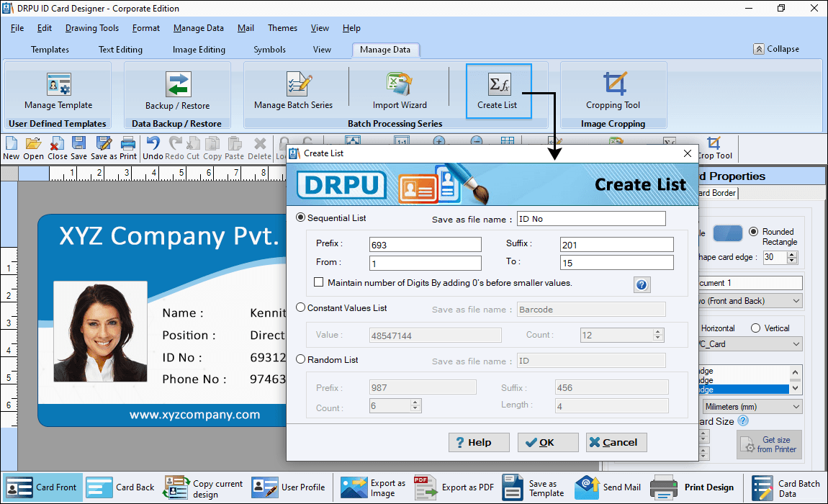The height and width of the screenshot is (504, 828).
Task: Open Manage Batch Series
Action: point(293,91)
